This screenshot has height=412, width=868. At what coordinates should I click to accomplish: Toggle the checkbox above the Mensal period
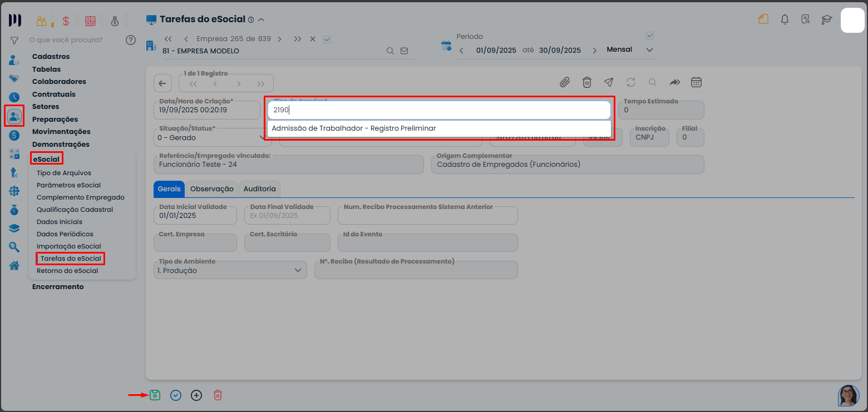pyautogui.click(x=649, y=36)
